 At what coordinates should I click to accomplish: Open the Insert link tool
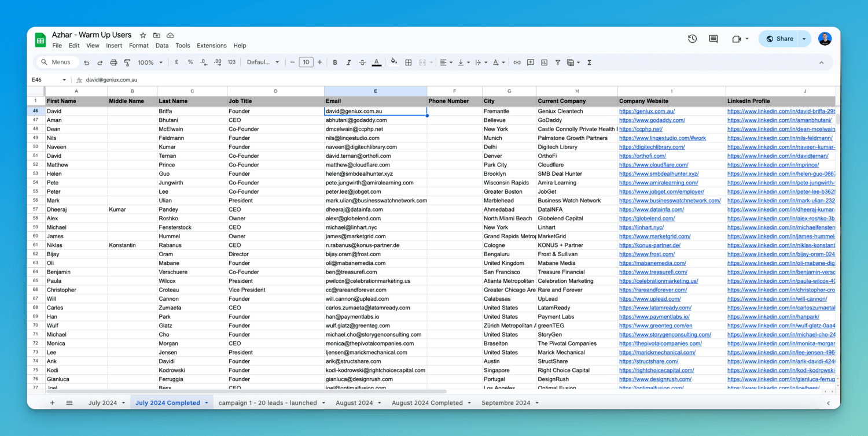click(x=517, y=62)
